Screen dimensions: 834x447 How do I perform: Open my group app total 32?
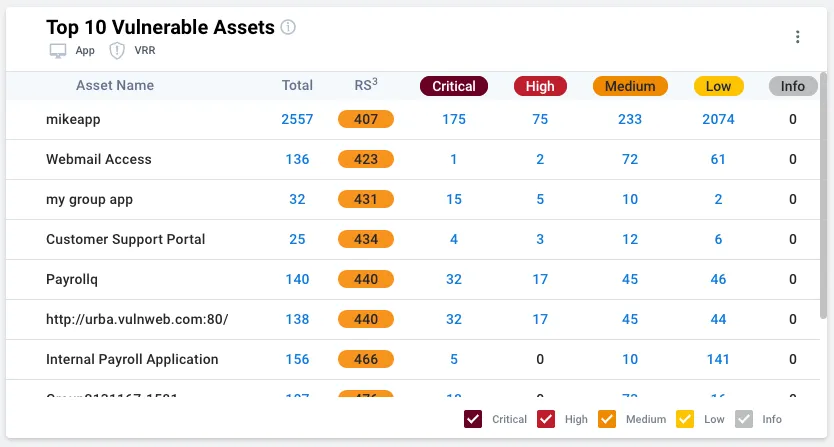click(297, 199)
